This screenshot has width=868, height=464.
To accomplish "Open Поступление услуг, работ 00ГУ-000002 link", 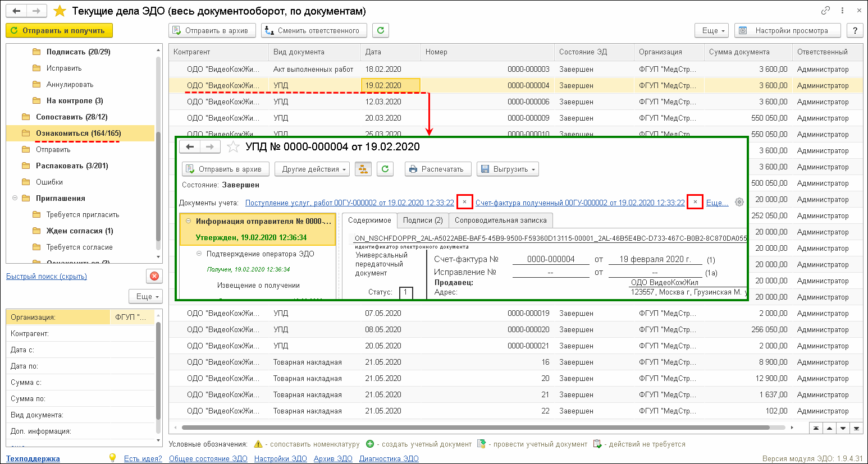I will [350, 203].
